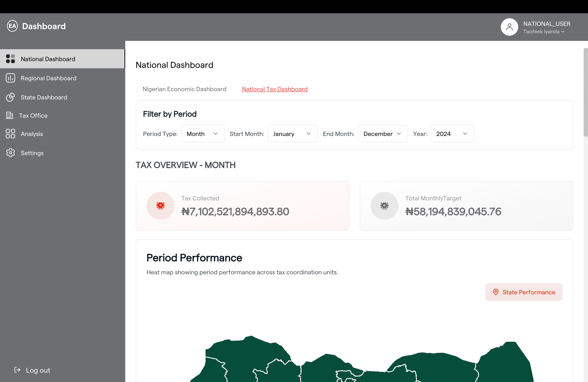Image resolution: width=588 pixels, height=382 pixels.
Task: Click the Regional Dashboard chart icon
Action: pos(10,78)
